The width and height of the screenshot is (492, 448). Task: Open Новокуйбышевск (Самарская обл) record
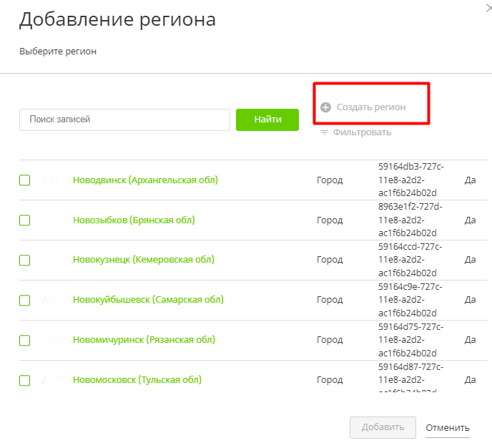(x=148, y=300)
